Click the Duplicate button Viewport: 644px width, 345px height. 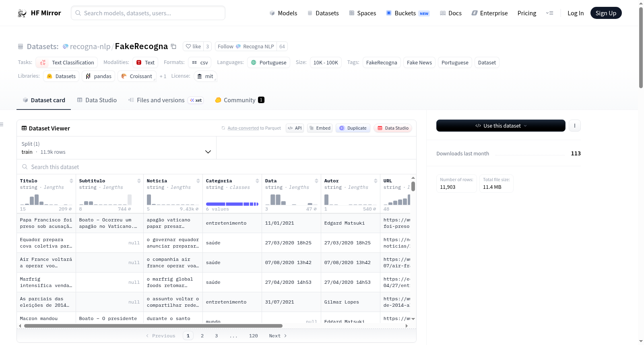point(353,128)
